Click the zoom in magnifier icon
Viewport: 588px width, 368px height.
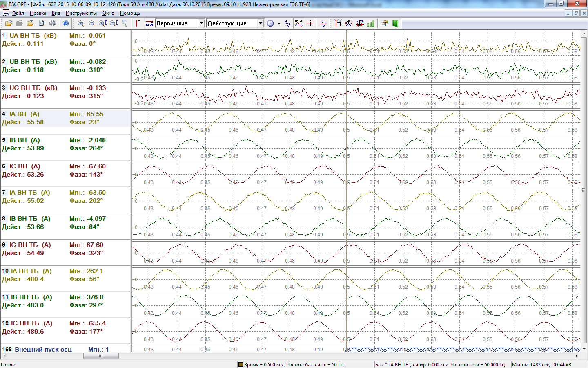[81, 23]
